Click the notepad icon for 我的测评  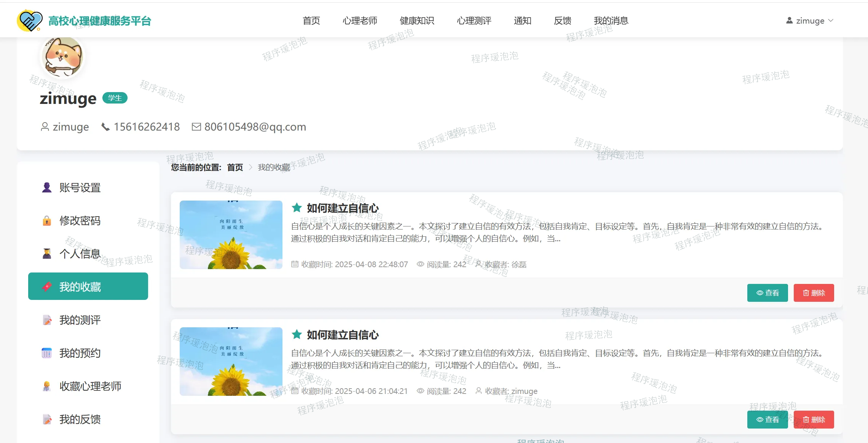tap(47, 320)
